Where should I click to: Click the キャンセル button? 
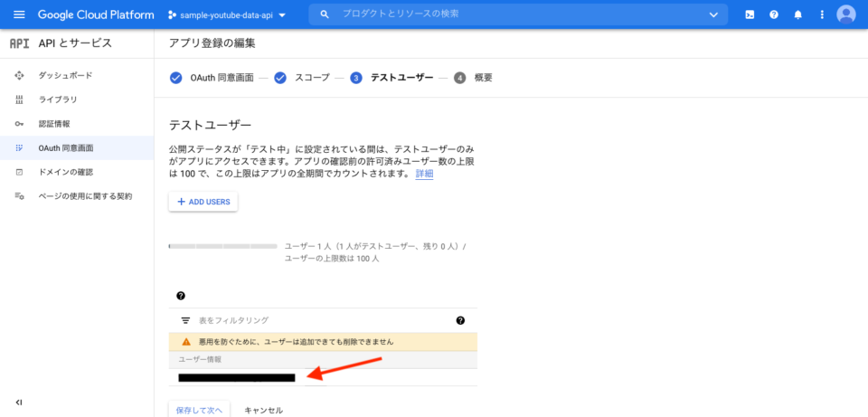(263, 410)
